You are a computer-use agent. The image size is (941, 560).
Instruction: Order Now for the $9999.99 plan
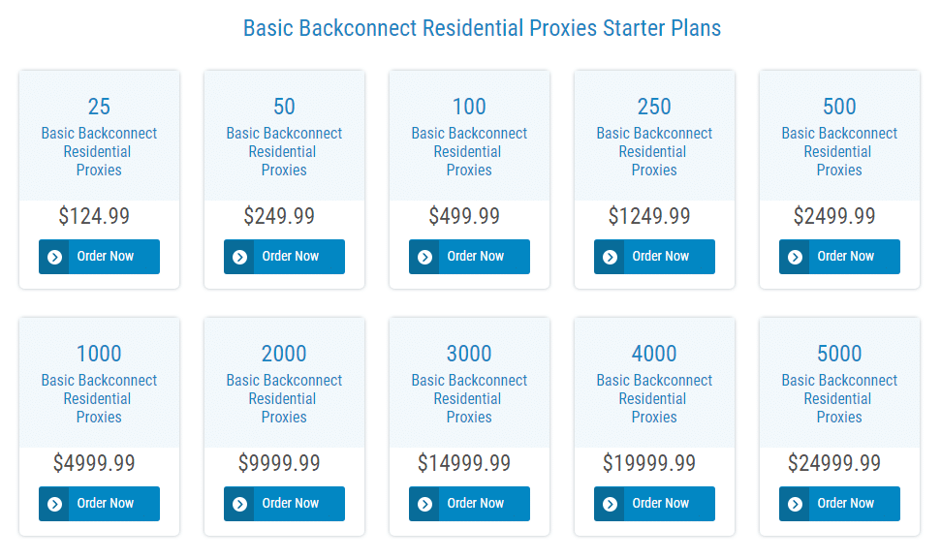285,504
